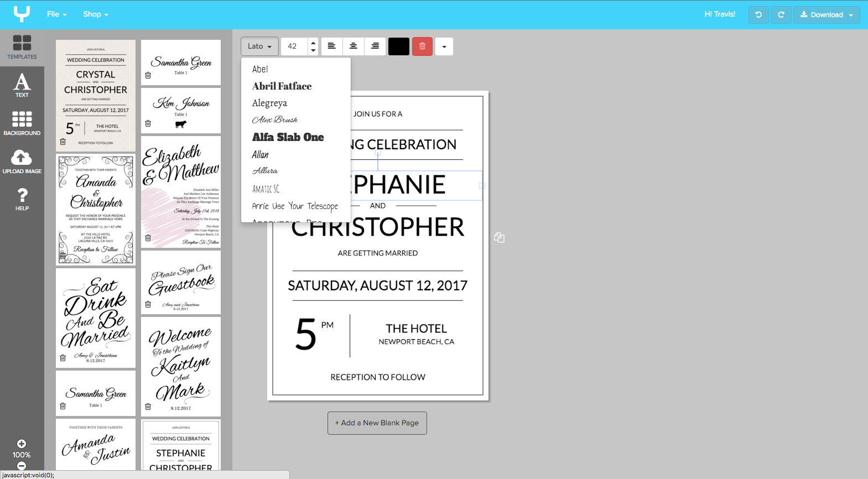Select the large 5 time text
This screenshot has width=868, height=479.
point(306,335)
